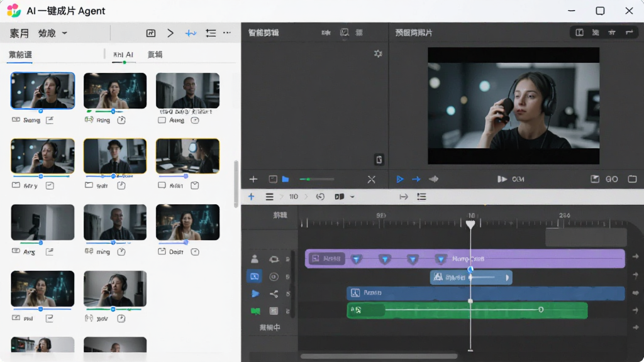Tick the checkbox under the over-the-shoulder desk thumbnail
The image size is (644, 362).
point(162,185)
